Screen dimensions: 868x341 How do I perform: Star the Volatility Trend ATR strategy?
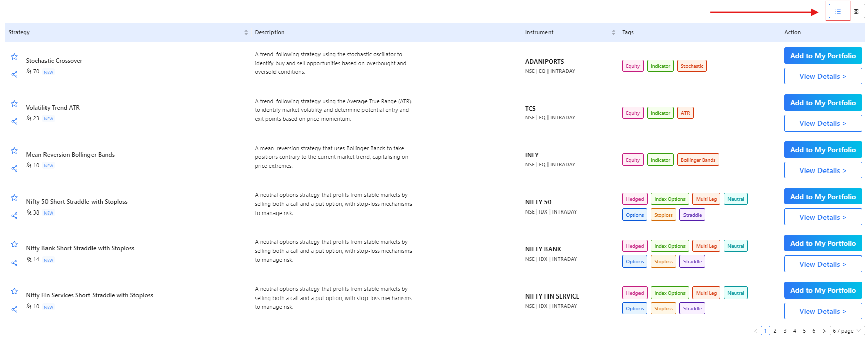[14, 104]
